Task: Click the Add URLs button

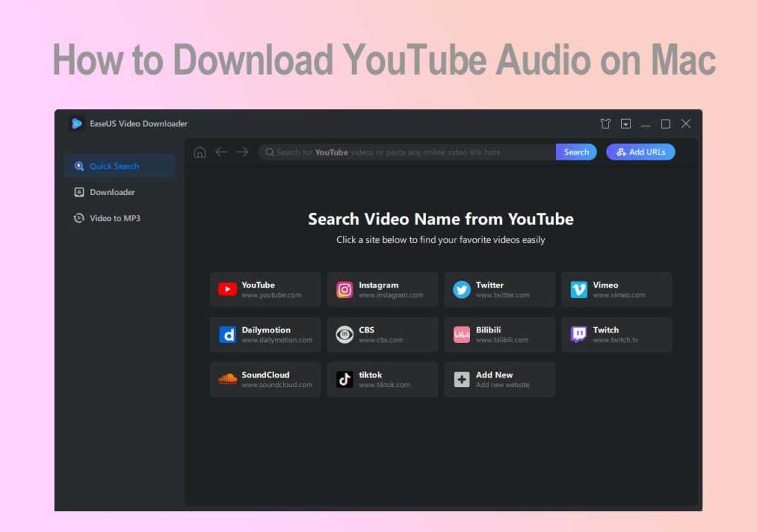Action: coord(641,152)
